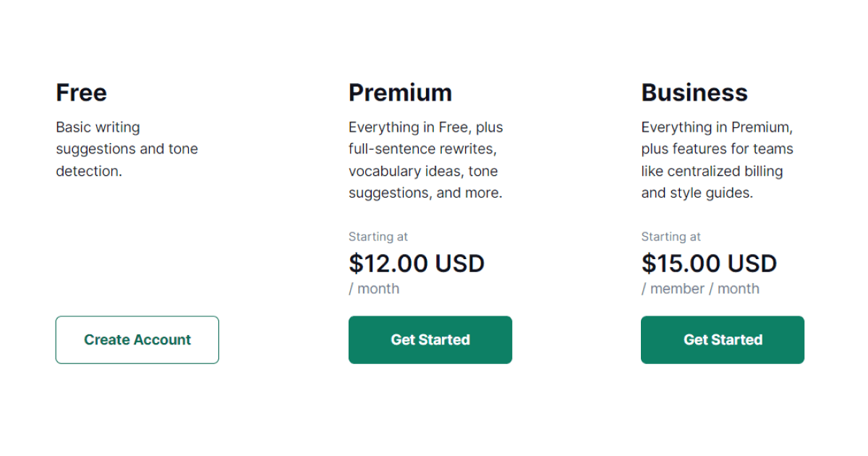The image size is (868, 456).
Task: Click the Create Account button
Action: 137,339
